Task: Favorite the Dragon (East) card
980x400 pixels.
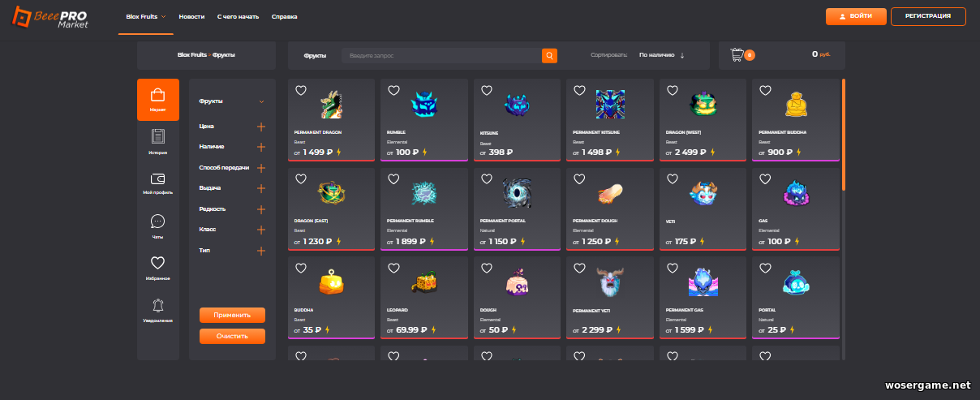Action: [x=300, y=178]
